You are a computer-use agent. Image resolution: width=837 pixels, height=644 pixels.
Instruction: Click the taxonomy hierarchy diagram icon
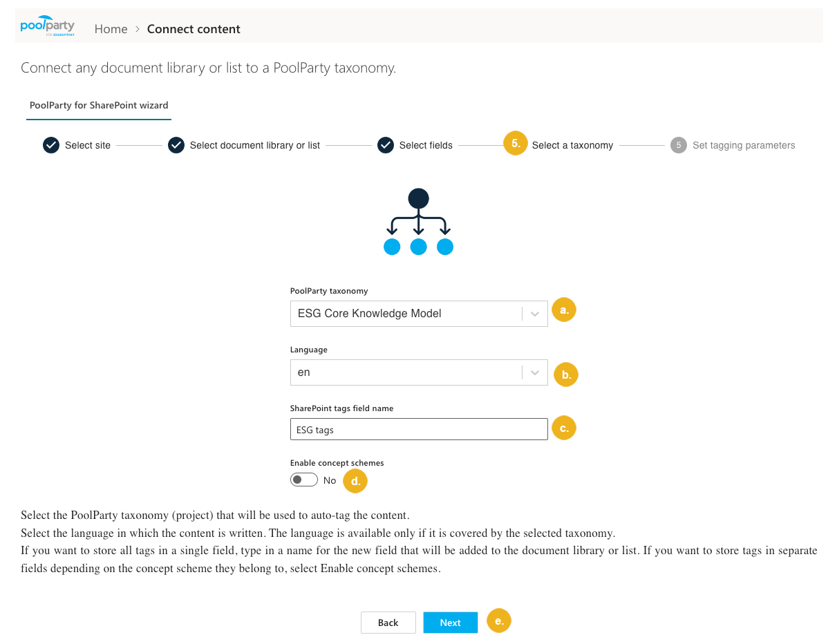coord(418,222)
